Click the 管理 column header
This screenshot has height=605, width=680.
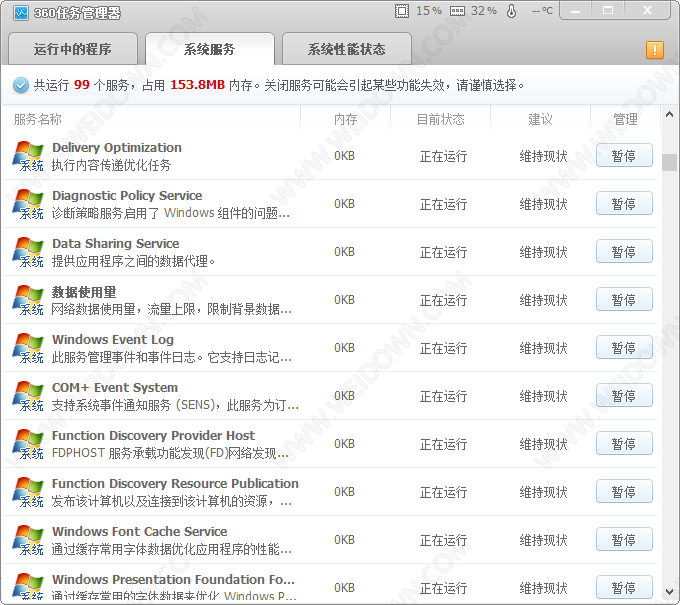click(x=625, y=119)
